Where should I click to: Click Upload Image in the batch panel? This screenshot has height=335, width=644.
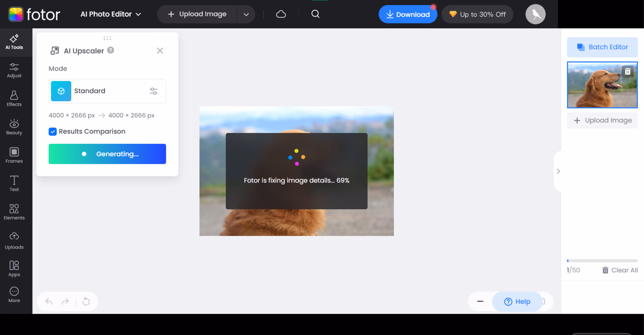coord(602,120)
